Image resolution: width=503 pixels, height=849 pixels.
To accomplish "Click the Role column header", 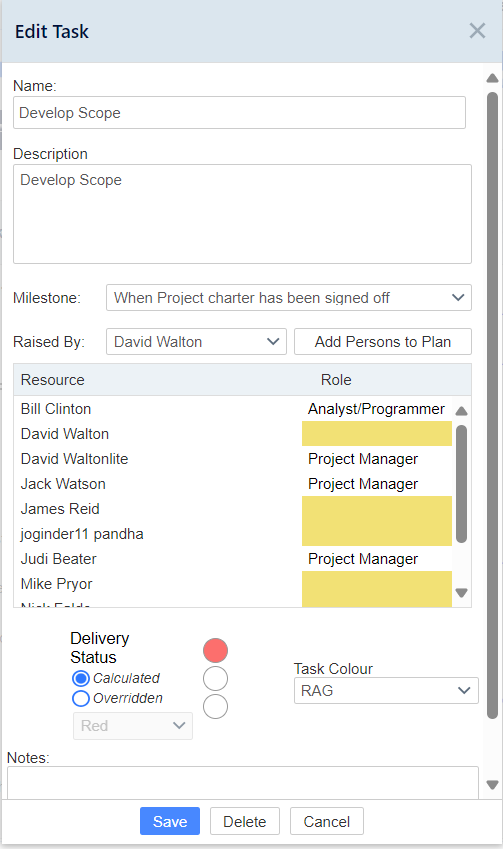I will (336, 380).
